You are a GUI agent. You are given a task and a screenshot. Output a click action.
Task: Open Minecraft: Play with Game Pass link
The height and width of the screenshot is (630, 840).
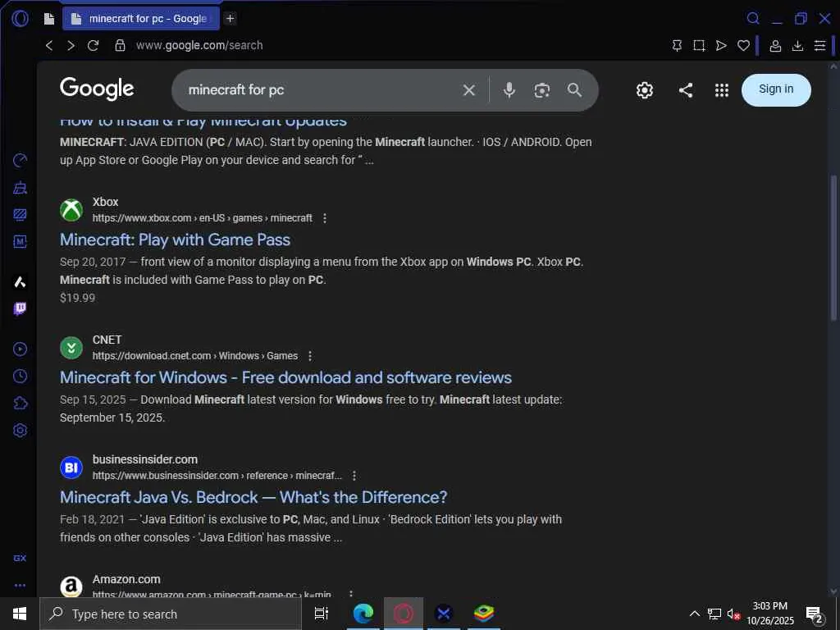[x=176, y=240]
